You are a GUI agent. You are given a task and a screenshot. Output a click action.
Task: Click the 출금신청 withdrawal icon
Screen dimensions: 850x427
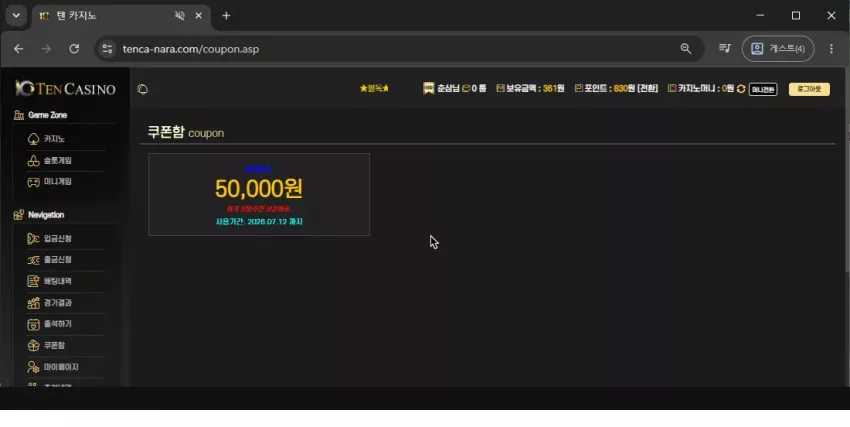click(x=33, y=260)
